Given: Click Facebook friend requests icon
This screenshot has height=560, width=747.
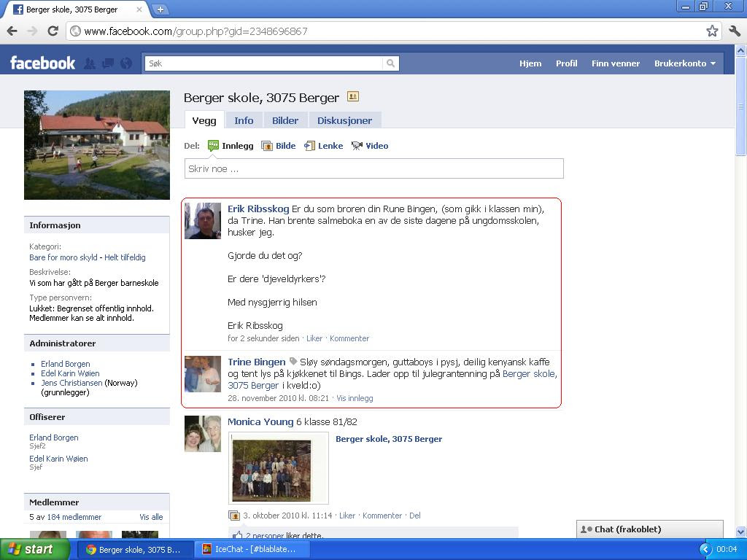Looking at the screenshot, I should [x=90, y=63].
